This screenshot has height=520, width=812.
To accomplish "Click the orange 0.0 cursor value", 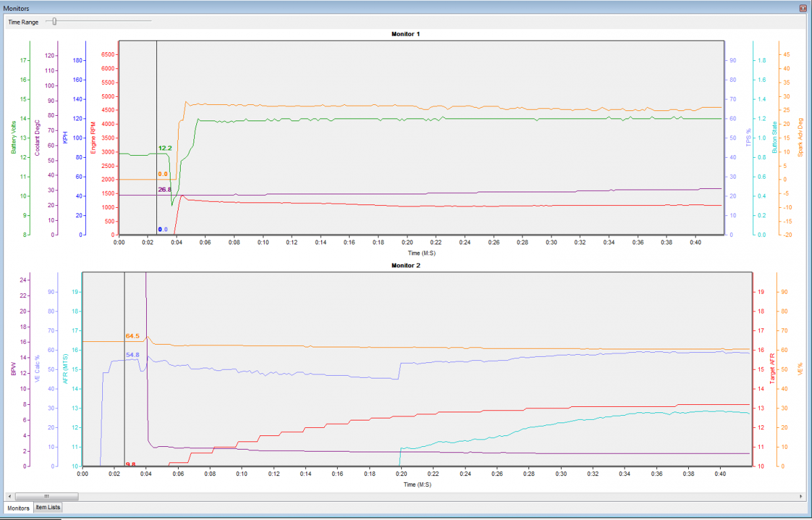I will click(162, 174).
